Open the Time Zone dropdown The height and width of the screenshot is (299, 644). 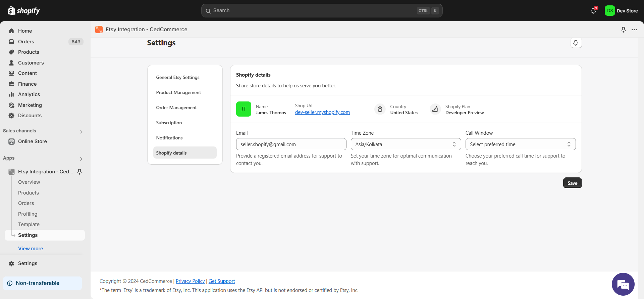pyautogui.click(x=406, y=144)
